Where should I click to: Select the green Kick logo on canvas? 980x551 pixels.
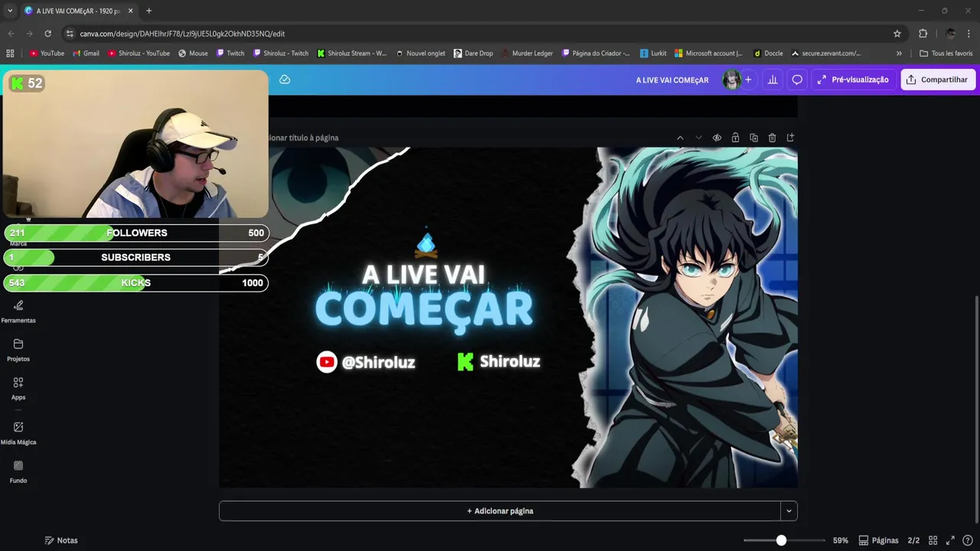click(465, 362)
